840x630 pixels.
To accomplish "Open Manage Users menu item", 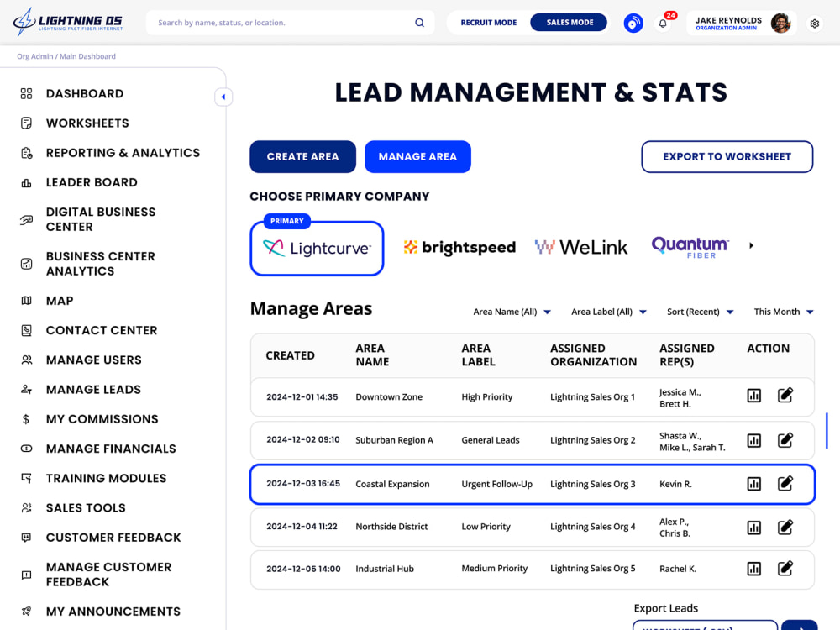I will (x=94, y=360).
